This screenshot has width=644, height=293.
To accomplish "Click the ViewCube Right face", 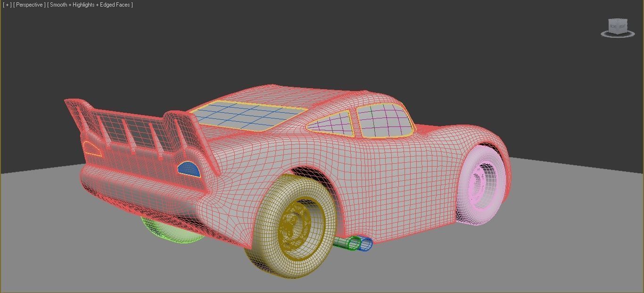I will coord(623,26).
